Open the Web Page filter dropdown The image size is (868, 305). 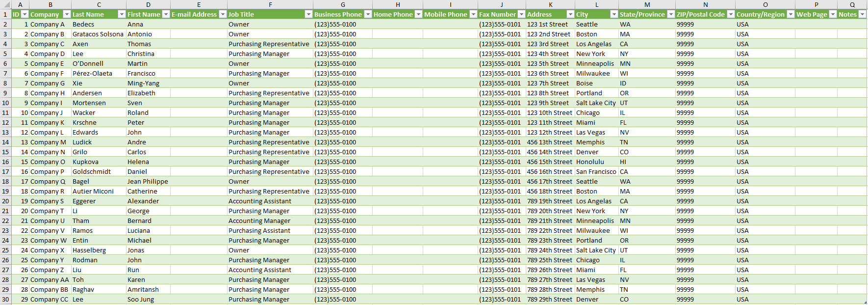point(833,14)
